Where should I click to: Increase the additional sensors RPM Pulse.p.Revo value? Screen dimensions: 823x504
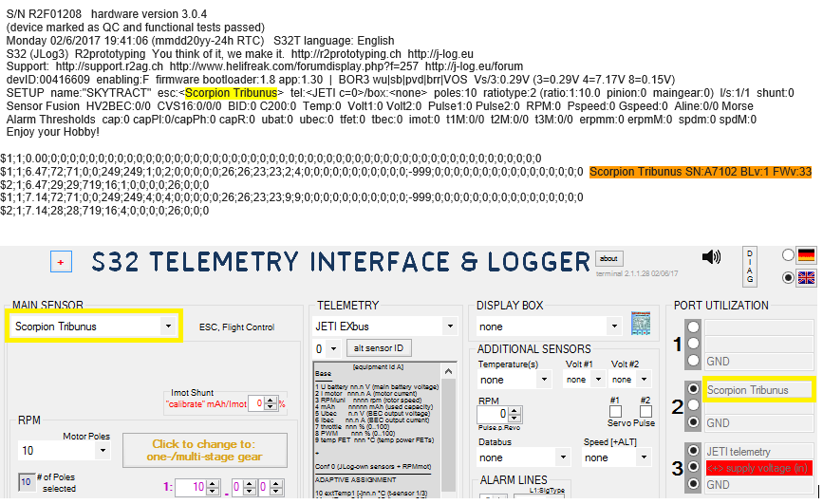tap(514, 411)
